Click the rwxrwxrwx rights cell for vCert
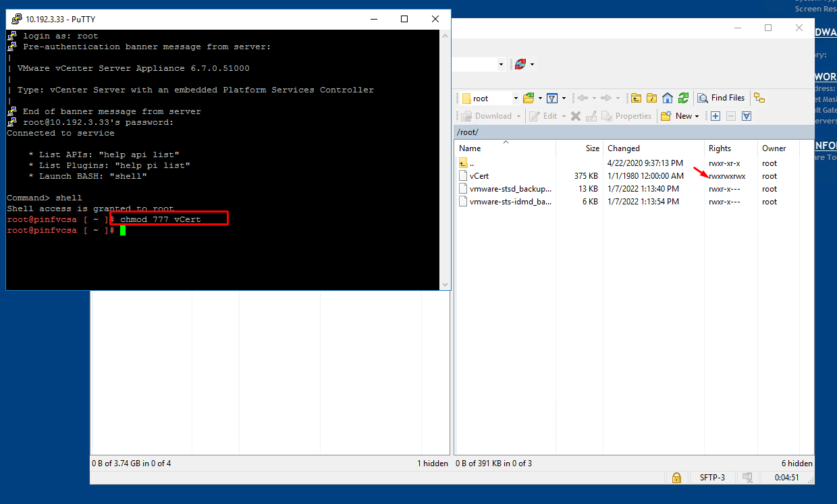Screen dimensions: 837x504 727,176
